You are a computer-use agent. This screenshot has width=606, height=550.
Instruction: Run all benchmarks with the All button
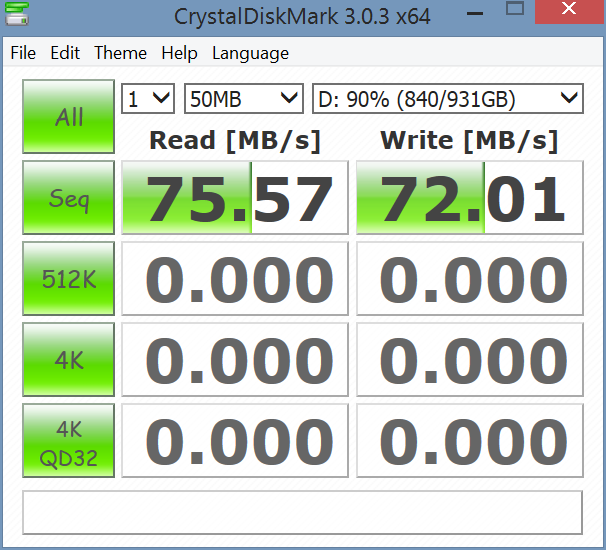pos(68,116)
